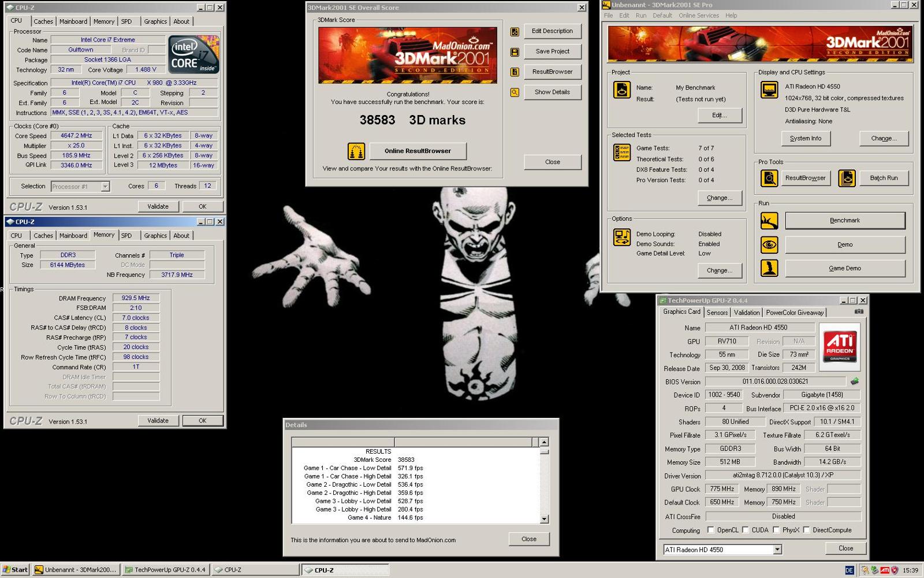Screen dimensions: 924x578
Task: Click the Pro Tools ResultBrowser magnifier icon
Action: (x=769, y=178)
